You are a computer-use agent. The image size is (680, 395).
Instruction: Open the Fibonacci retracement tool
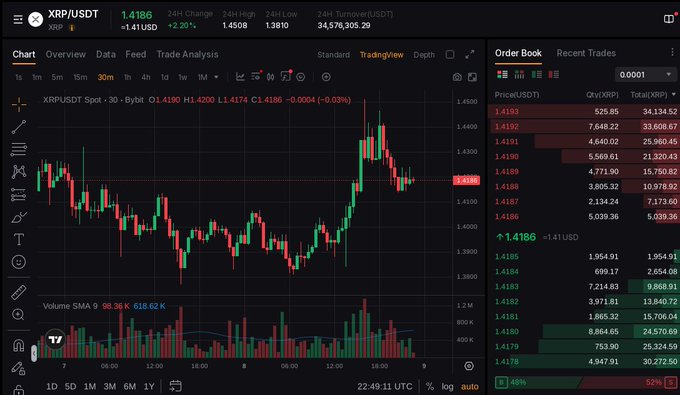19,149
